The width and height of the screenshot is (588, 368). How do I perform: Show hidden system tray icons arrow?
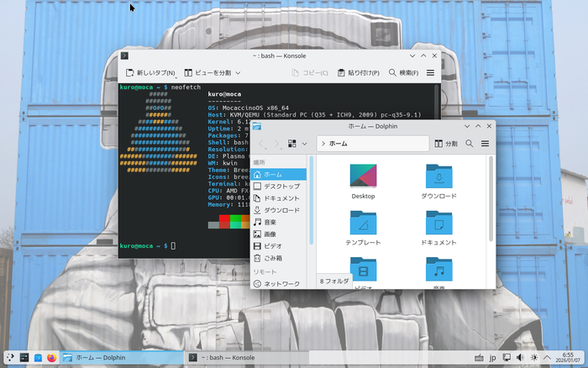(548, 357)
